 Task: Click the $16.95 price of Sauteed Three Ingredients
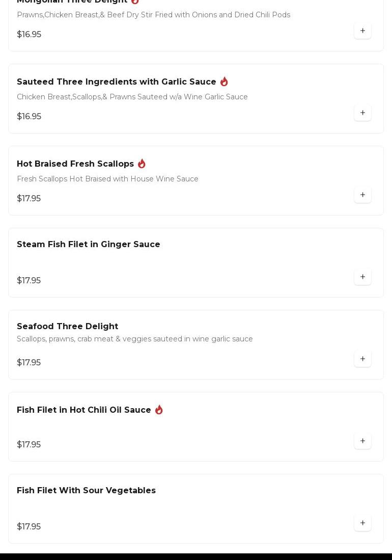point(29,117)
